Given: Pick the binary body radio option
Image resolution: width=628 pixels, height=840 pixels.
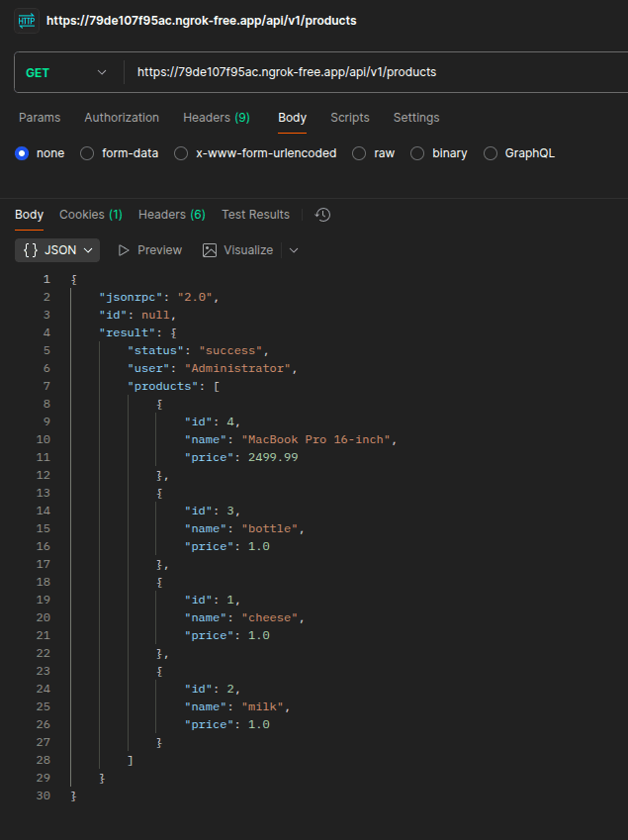Looking at the screenshot, I should tap(417, 153).
